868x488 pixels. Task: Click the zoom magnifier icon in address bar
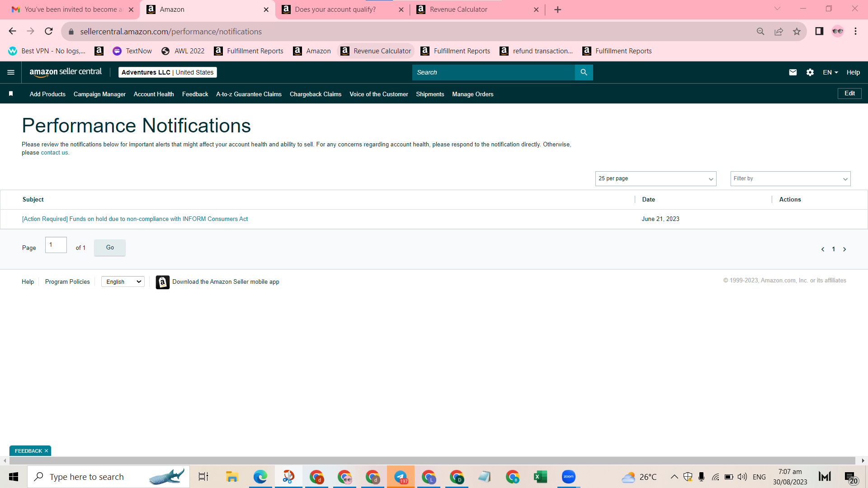[x=760, y=31]
